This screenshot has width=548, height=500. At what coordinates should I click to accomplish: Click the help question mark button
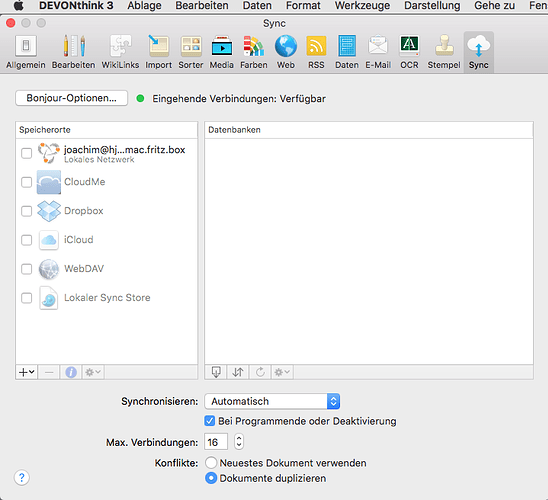22,477
